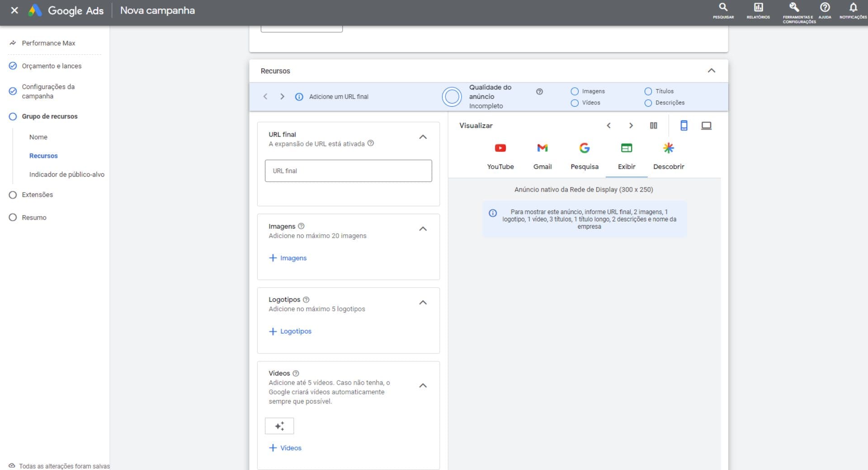
Task: Click the add Logotipos link
Action: (x=290, y=331)
